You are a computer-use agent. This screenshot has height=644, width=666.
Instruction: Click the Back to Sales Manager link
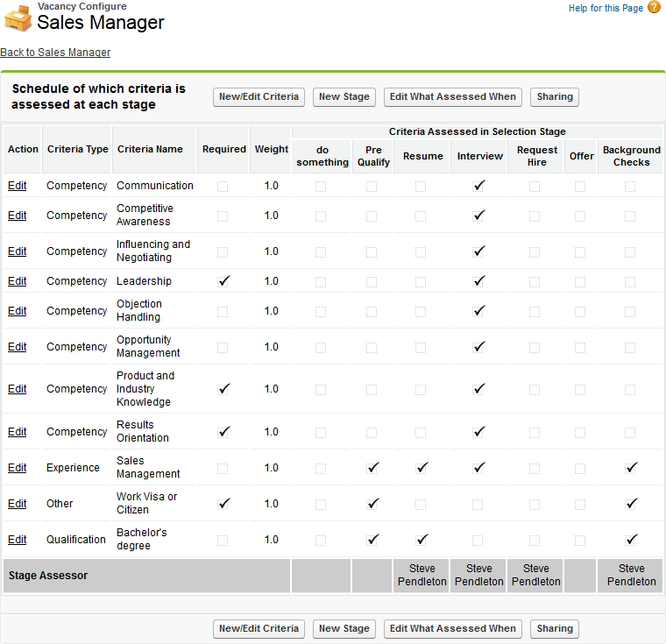pyautogui.click(x=55, y=53)
